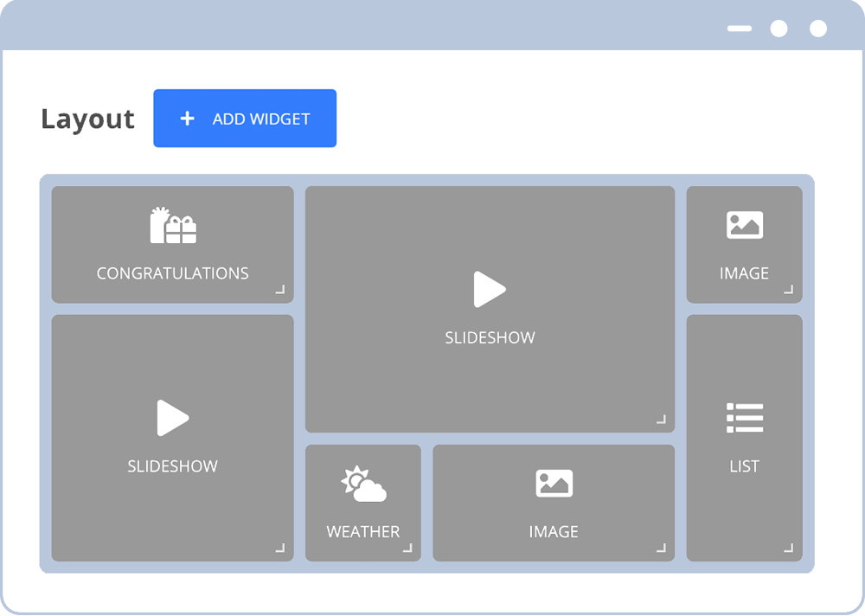This screenshot has width=865, height=616.
Task: Click the CONGRATULATIONS label text
Action: (173, 273)
